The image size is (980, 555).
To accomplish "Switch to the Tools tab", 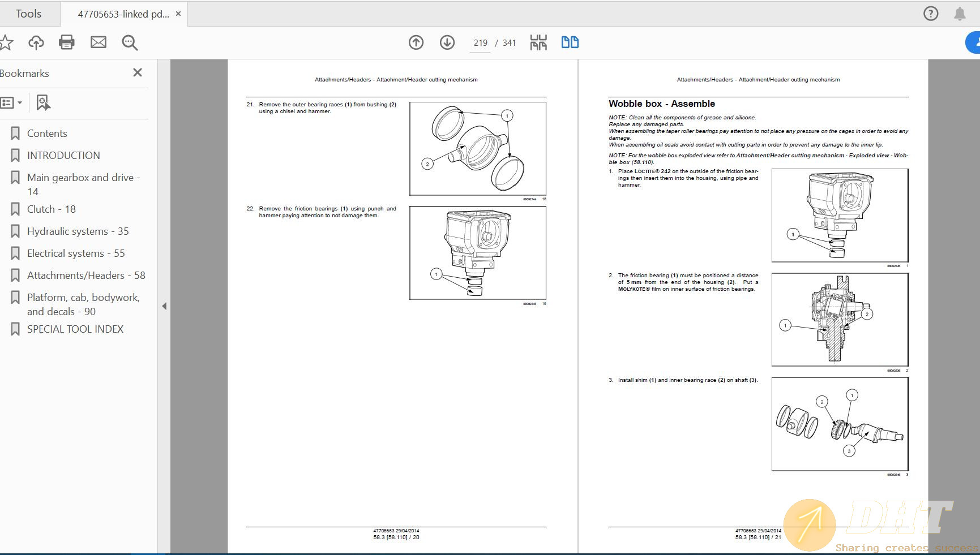I will coord(28,14).
